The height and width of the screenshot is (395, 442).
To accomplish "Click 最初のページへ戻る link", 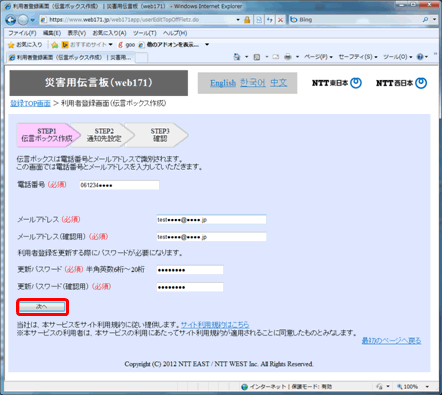I will pyautogui.click(x=391, y=341).
